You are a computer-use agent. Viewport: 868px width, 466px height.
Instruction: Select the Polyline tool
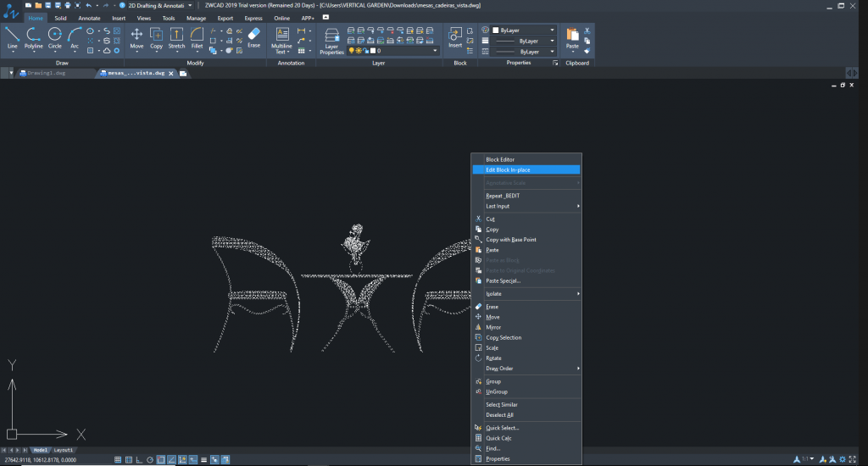point(33,38)
